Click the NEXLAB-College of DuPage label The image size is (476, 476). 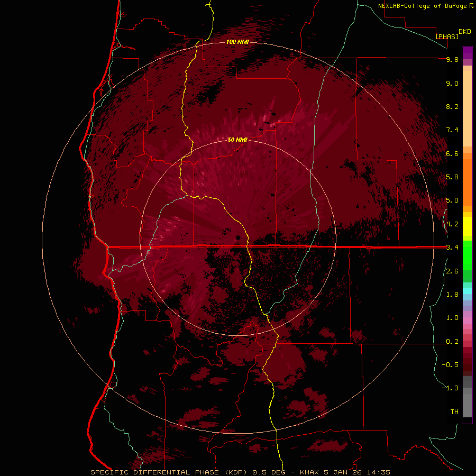422,6
